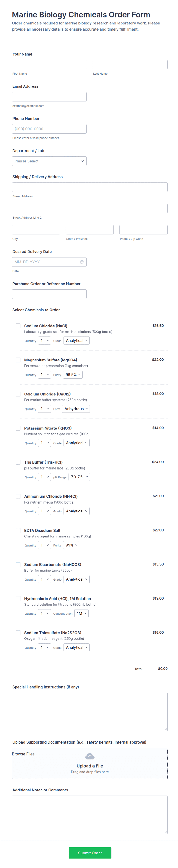The width and height of the screenshot is (178, 868).
Task: Click the calendar icon in date field
Action: pyautogui.click(x=82, y=262)
